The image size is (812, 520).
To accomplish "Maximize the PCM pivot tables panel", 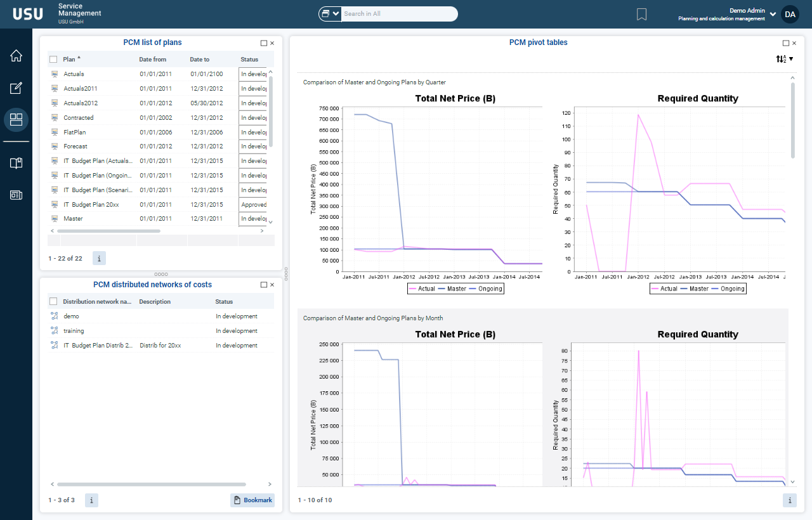I will tap(786, 43).
